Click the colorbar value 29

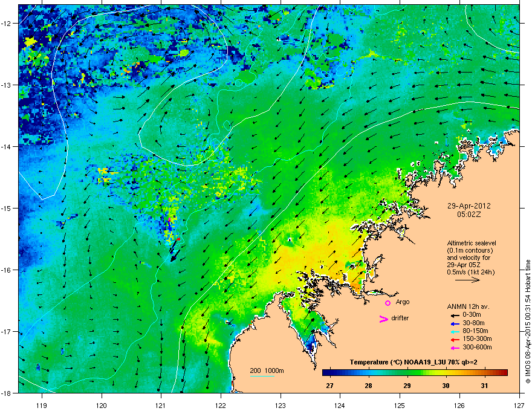click(407, 386)
